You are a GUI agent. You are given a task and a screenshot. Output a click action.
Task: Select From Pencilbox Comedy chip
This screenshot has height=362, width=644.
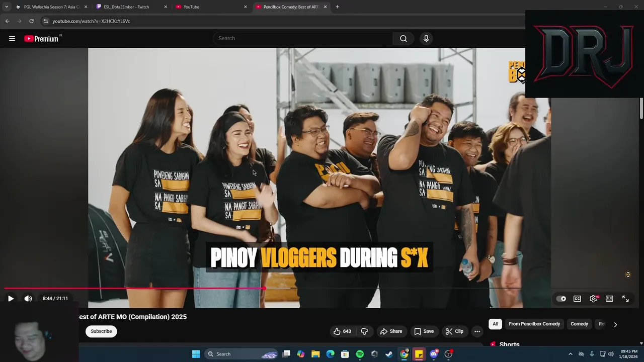(534, 324)
